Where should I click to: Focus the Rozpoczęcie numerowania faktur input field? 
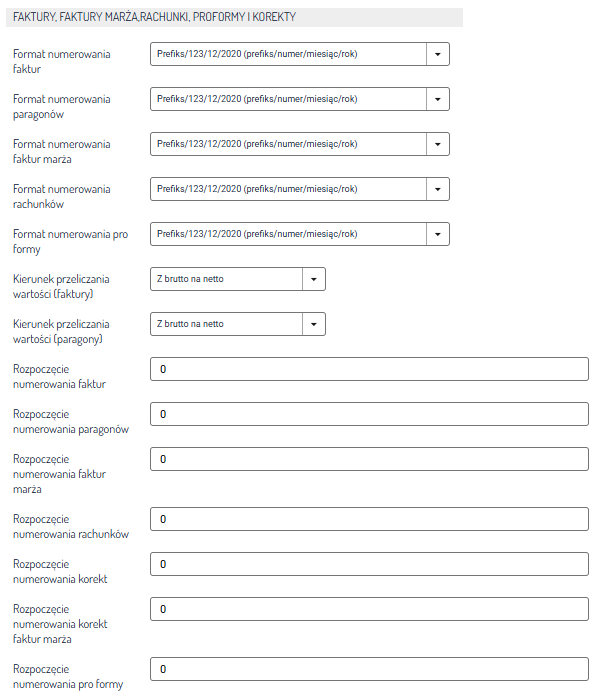coord(369,369)
